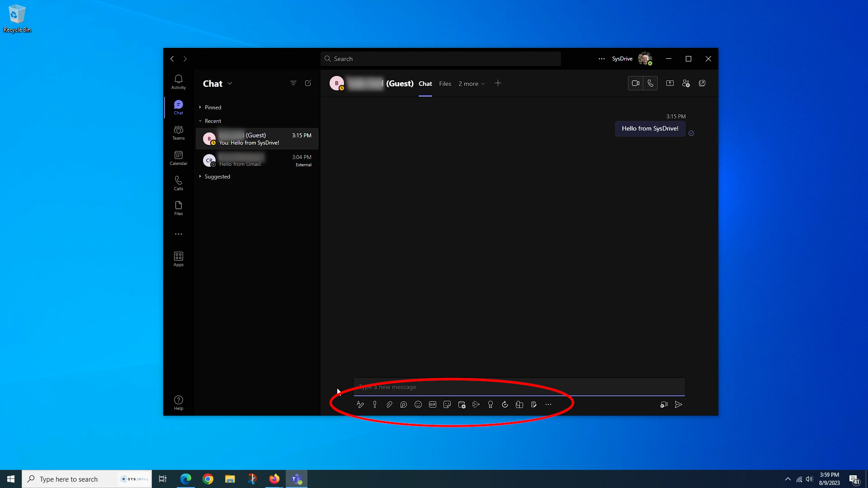This screenshot has height=488, width=868.
Task: Add people to the conversation
Action: tap(686, 83)
